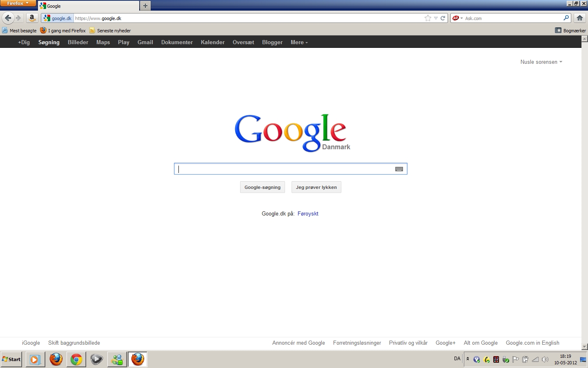Open the grey play-button taskbar icon

[x=97, y=359]
